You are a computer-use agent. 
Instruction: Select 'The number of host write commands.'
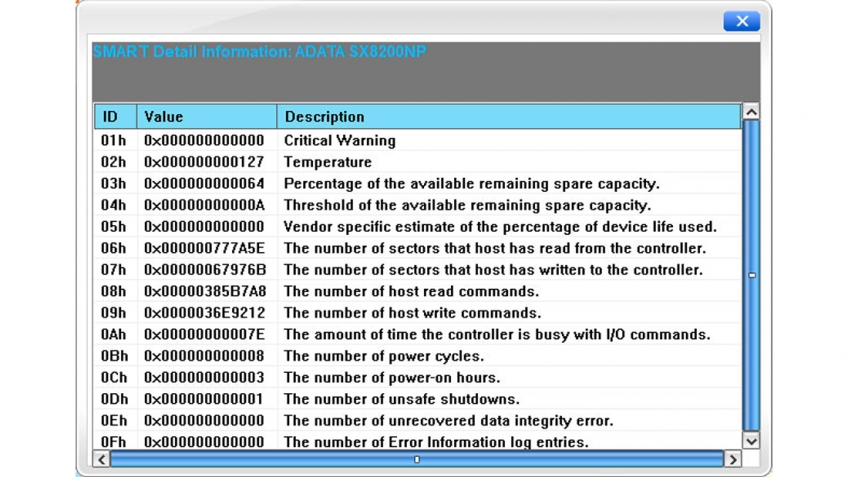413,313
